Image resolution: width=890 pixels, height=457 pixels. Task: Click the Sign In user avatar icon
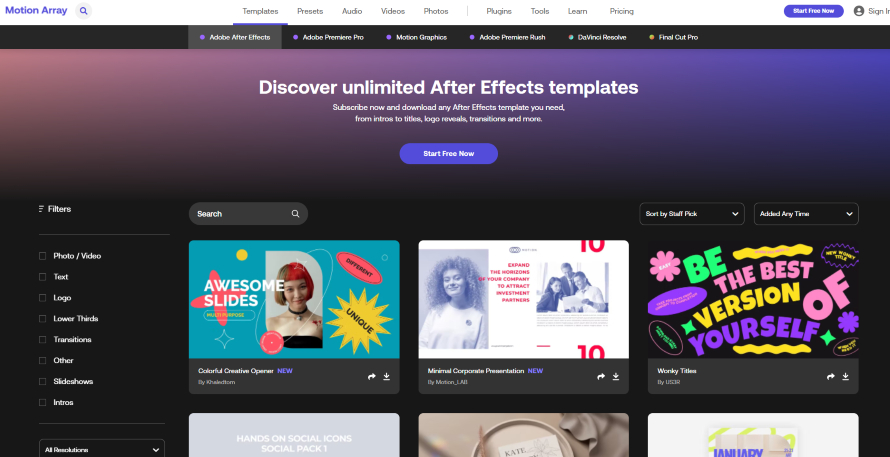859,11
